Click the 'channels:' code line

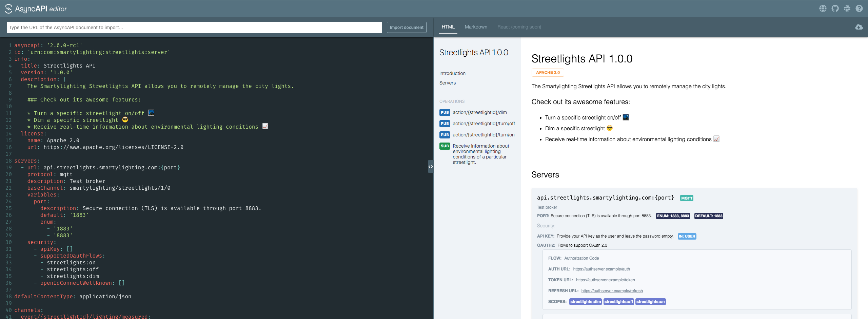coord(29,310)
